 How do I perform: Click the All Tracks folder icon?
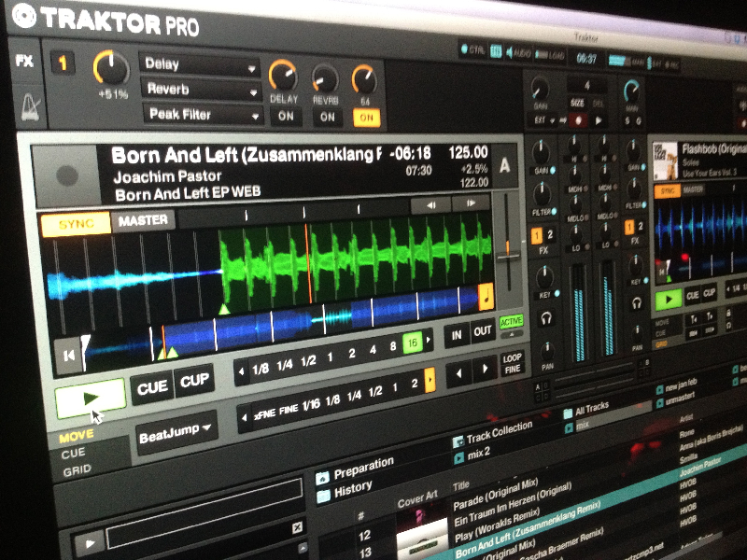click(x=568, y=413)
